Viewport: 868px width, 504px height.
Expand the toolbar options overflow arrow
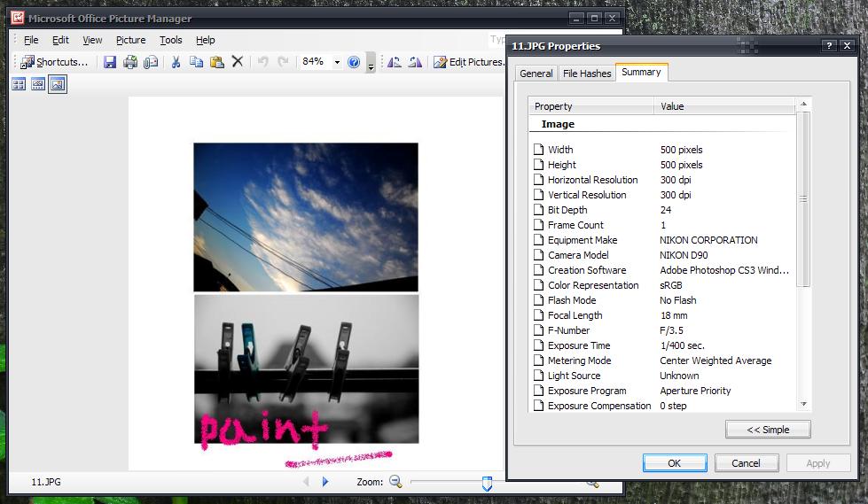[x=371, y=63]
